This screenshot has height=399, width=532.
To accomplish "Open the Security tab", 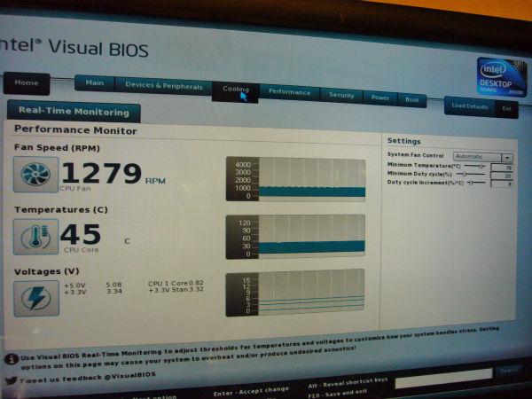I will coord(341,96).
